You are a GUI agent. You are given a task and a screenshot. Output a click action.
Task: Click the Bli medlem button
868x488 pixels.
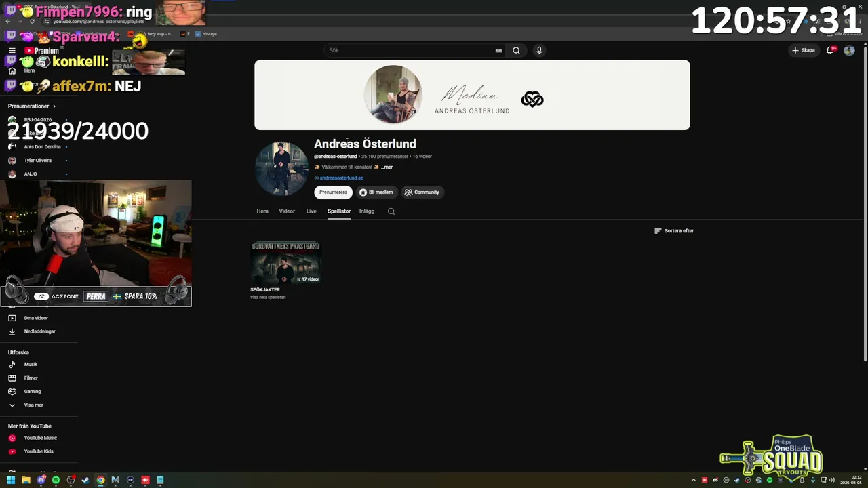tap(376, 192)
